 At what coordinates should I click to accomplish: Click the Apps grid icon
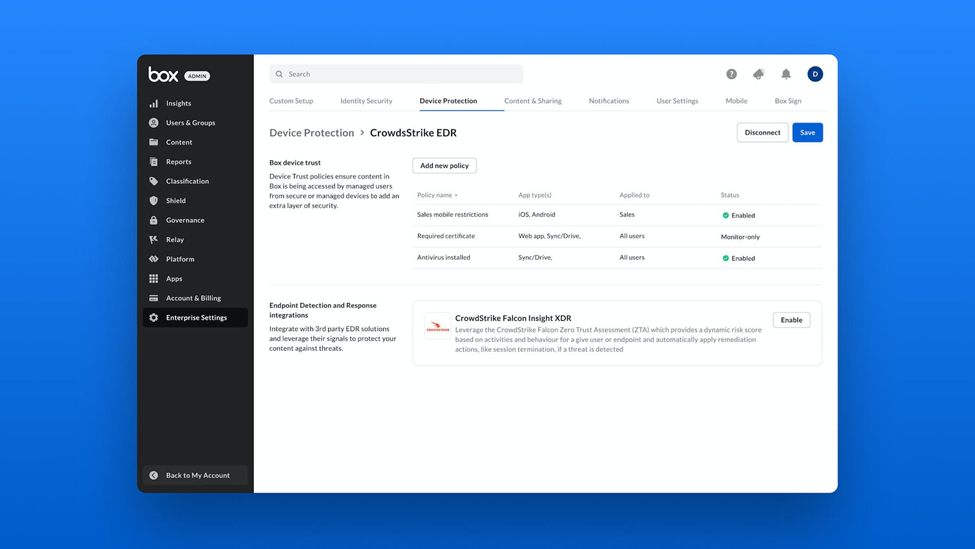(x=154, y=279)
